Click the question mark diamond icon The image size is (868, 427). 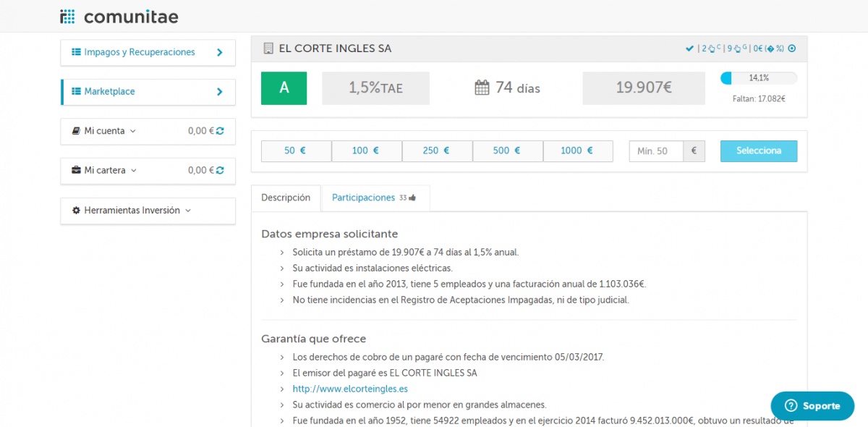[x=770, y=48]
